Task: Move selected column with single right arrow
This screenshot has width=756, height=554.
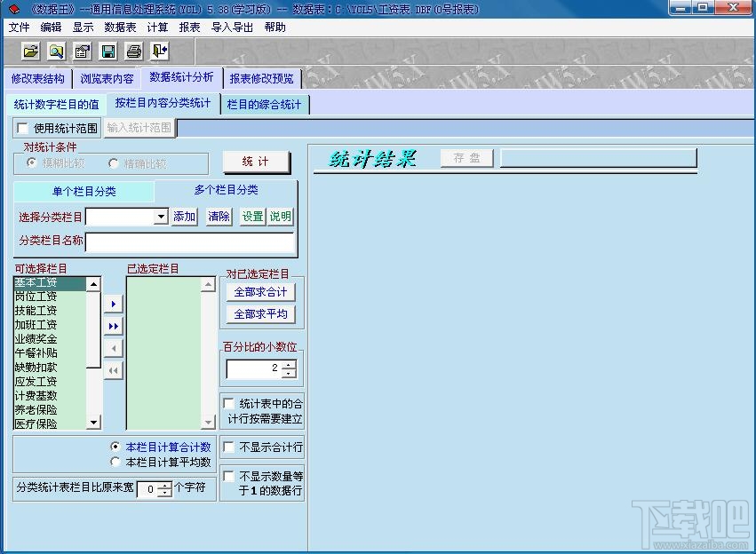Action: (113, 305)
